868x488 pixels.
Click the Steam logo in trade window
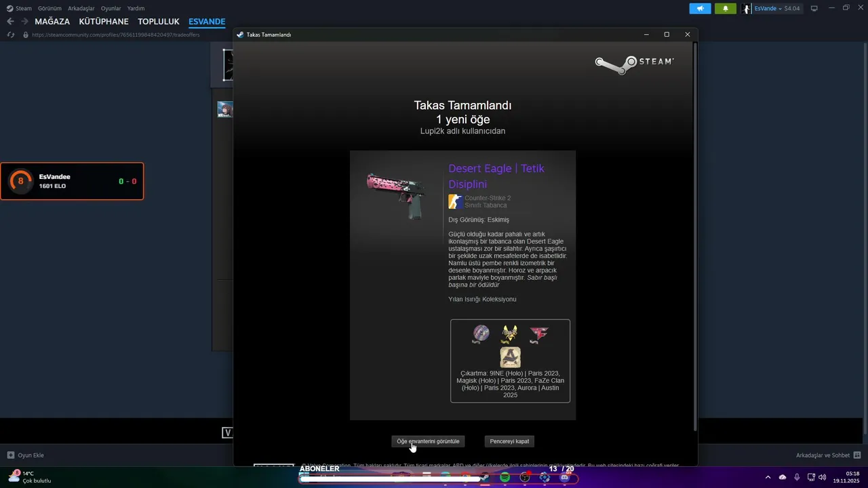pyautogui.click(x=634, y=64)
